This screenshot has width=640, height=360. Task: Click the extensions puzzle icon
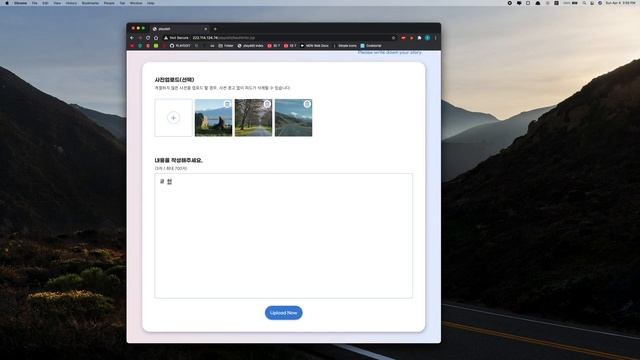(419, 38)
